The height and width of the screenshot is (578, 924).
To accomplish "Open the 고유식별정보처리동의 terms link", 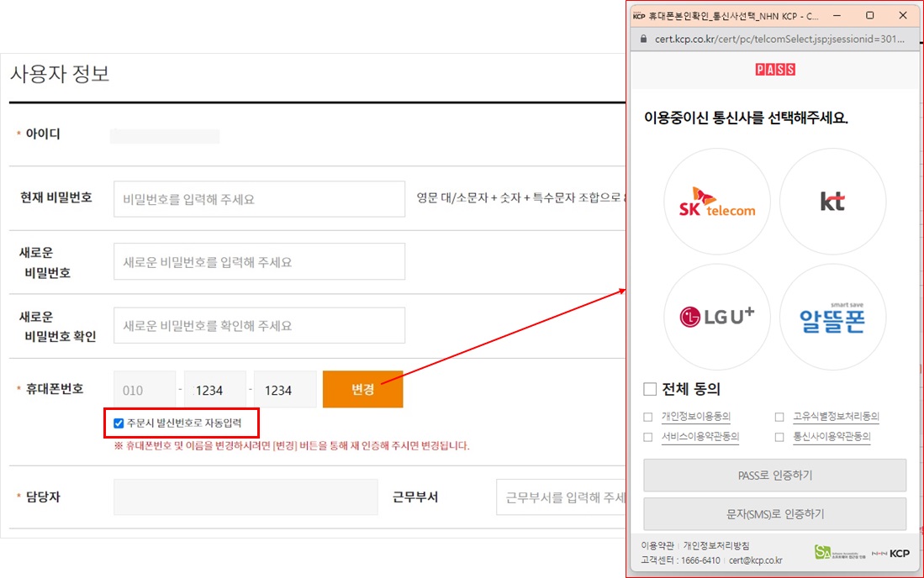I will click(x=837, y=417).
